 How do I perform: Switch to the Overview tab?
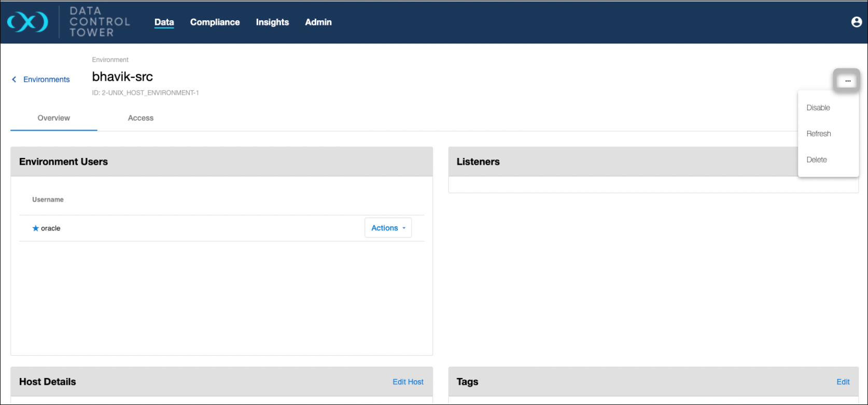53,118
